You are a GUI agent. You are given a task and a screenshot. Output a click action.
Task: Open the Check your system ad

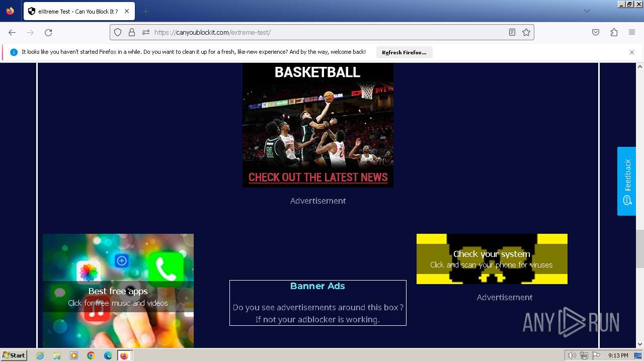click(x=492, y=259)
